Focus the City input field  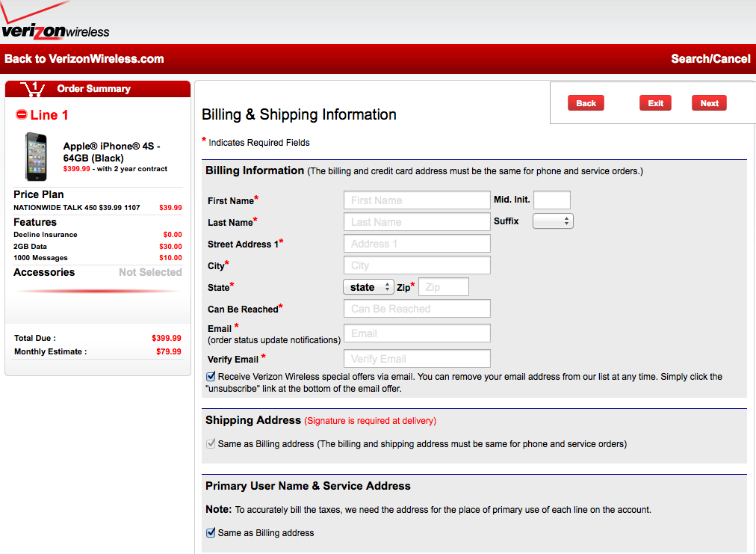coord(417,265)
